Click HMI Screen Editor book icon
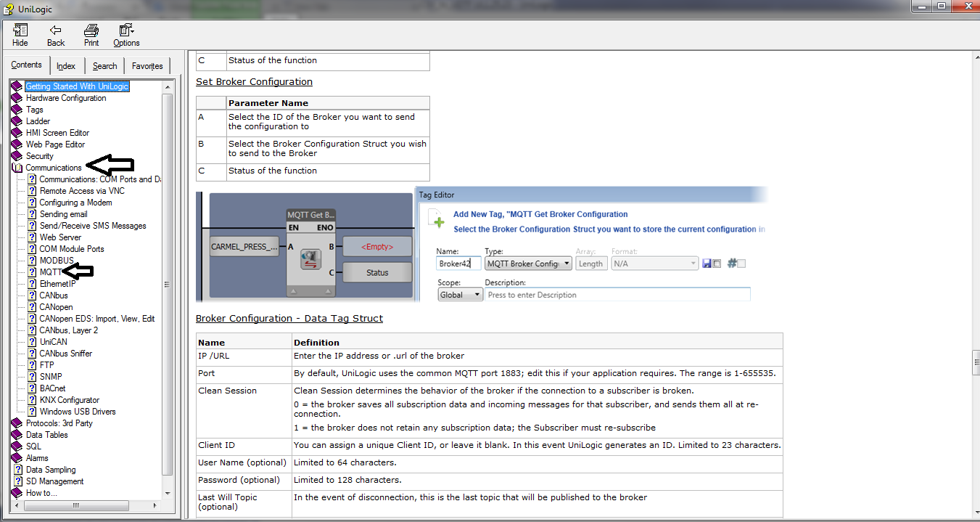980x522 pixels. (17, 133)
